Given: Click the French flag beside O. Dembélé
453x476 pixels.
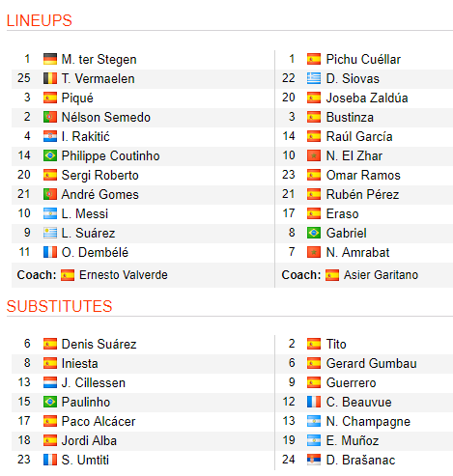Looking at the screenshot, I should 50,252.
